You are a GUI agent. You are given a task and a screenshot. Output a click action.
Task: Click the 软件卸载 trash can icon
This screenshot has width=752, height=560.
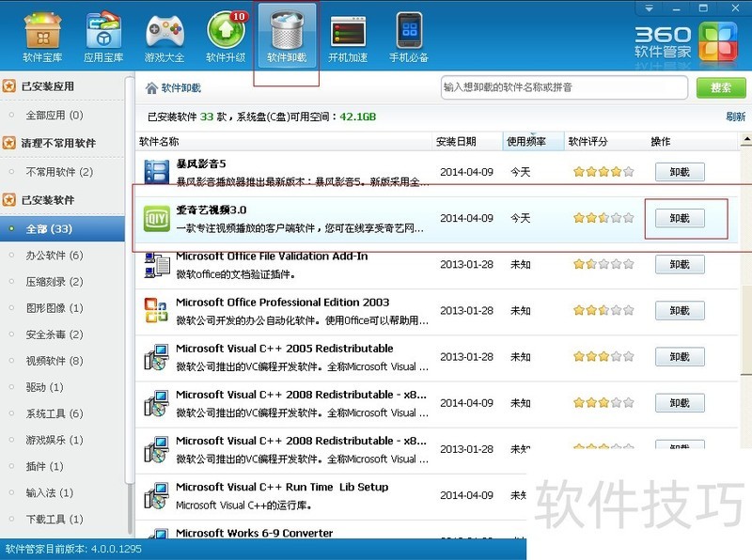pyautogui.click(x=286, y=31)
